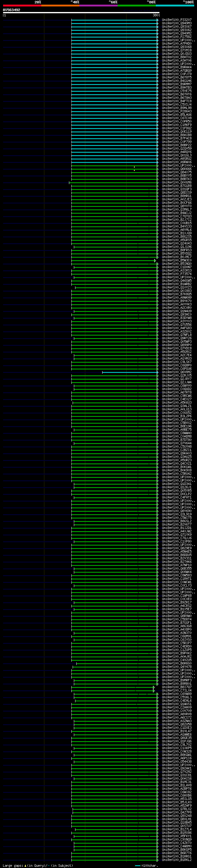Open hit UniRef100_B3L2P6
The width and height of the screenshot is (197, 868).
(177, 416)
